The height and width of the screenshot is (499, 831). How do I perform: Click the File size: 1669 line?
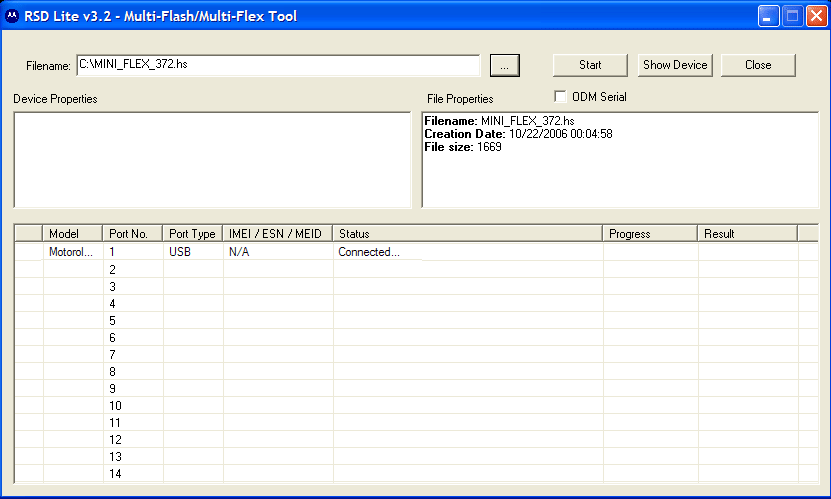(x=463, y=147)
